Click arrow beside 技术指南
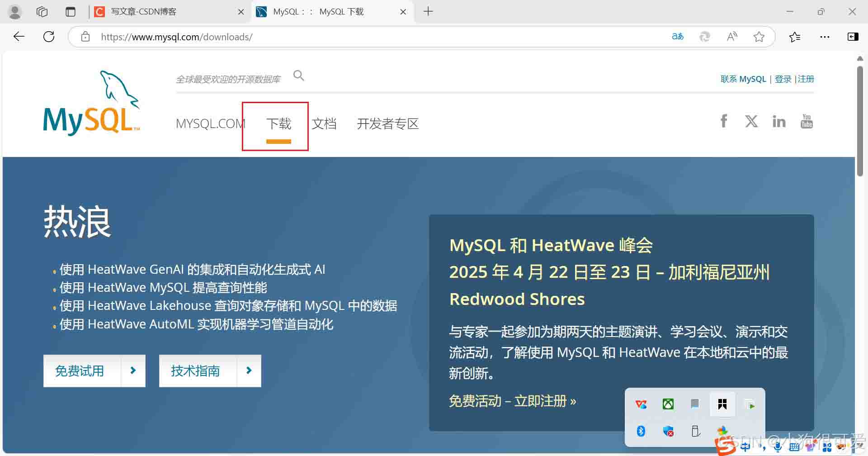Viewport: 868px width, 456px height. pos(249,371)
